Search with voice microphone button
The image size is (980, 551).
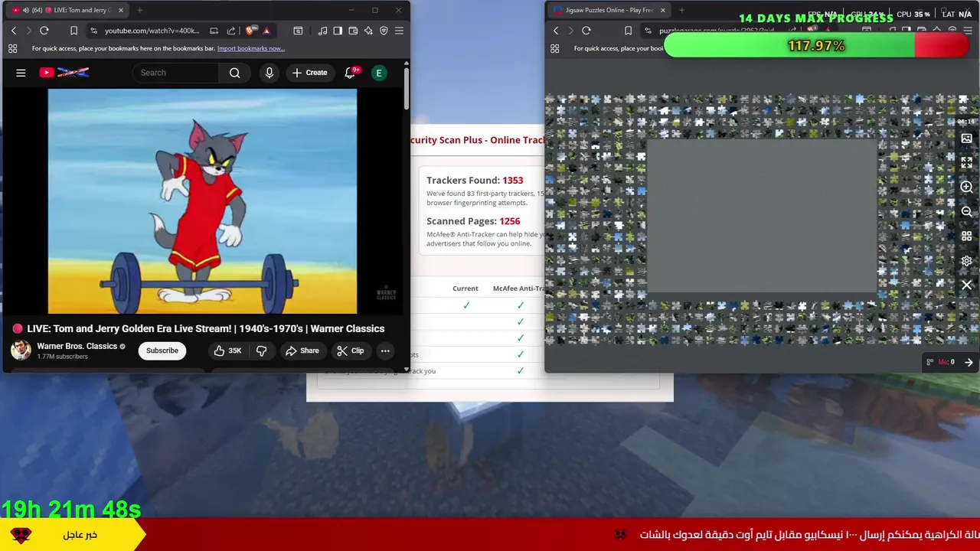269,73
